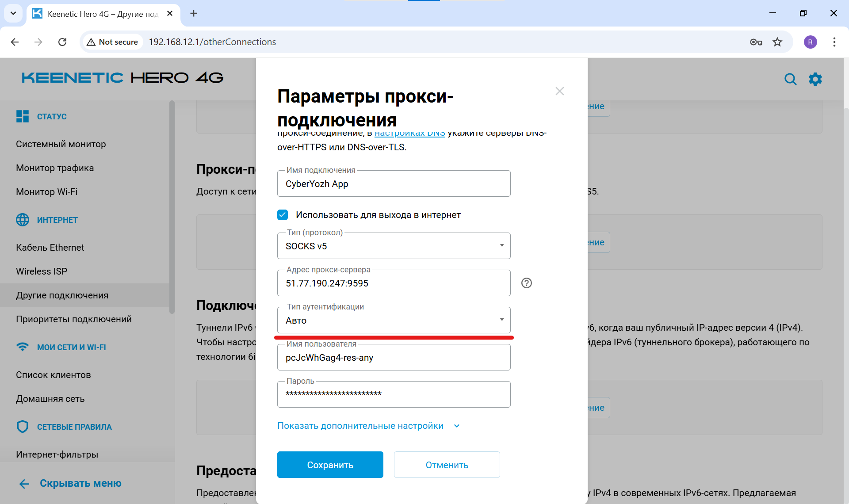Open the SOCKS v5 protocol dropdown
849x504 pixels.
pyautogui.click(x=501, y=246)
